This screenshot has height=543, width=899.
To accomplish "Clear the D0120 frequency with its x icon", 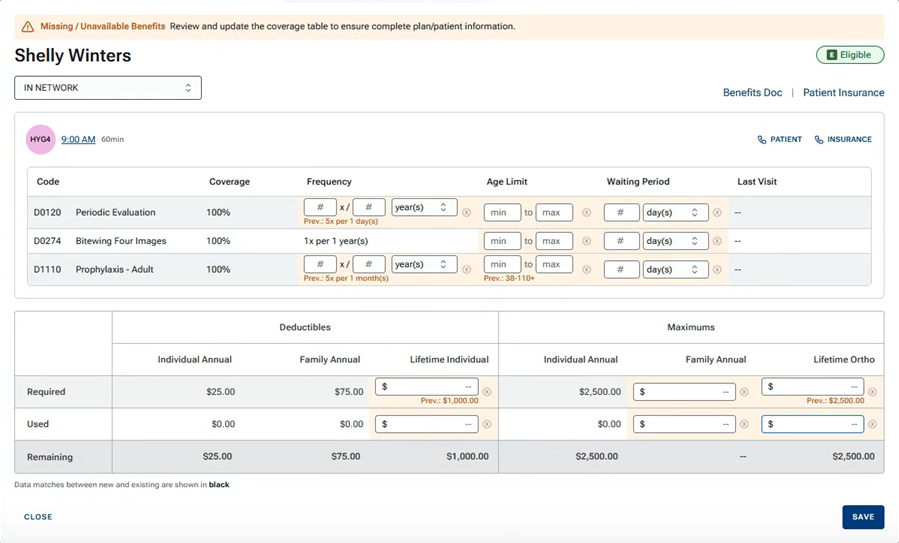I will click(x=467, y=213).
